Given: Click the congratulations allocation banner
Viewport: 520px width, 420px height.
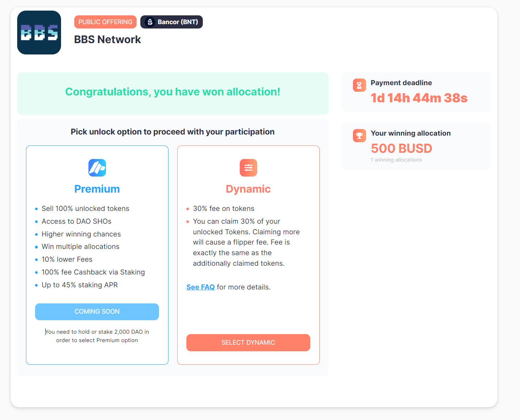Looking at the screenshot, I should (173, 92).
